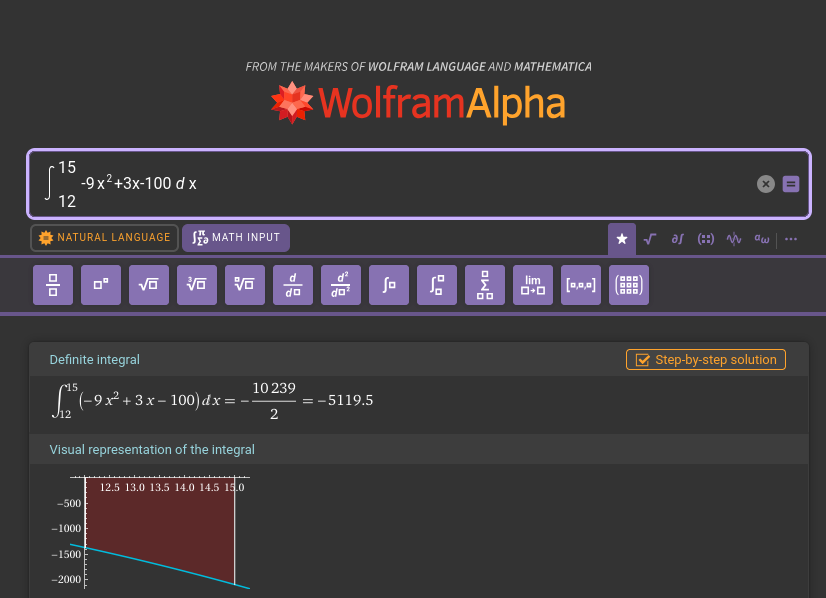Switch to Natural Language input mode
Viewport: 826px width, 598px height.
(x=105, y=238)
